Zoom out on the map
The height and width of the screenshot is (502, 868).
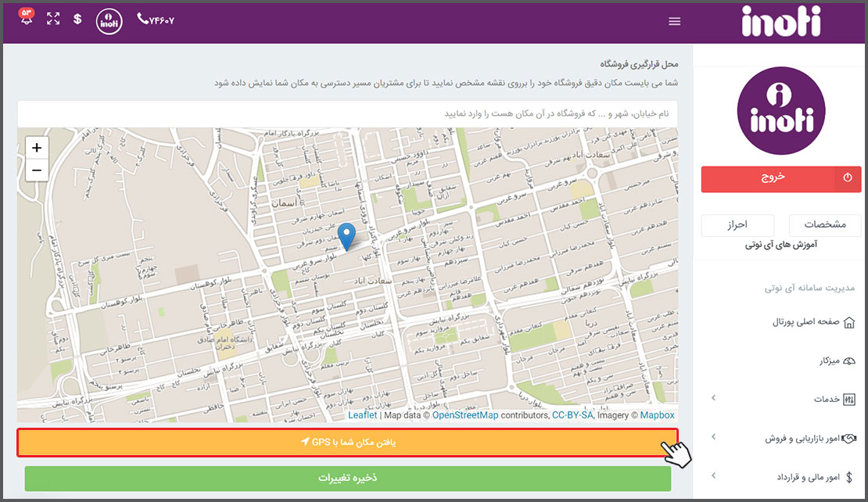pyautogui.click(x=37, y=170)
